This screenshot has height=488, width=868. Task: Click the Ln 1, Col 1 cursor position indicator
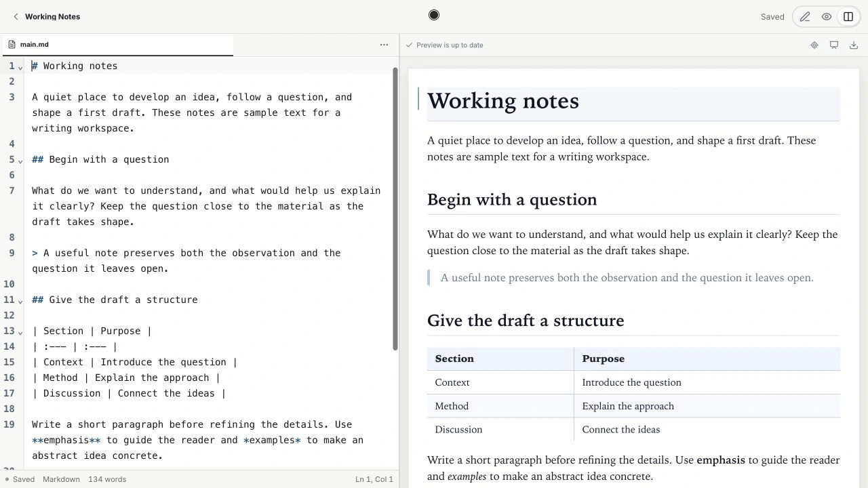374,479
